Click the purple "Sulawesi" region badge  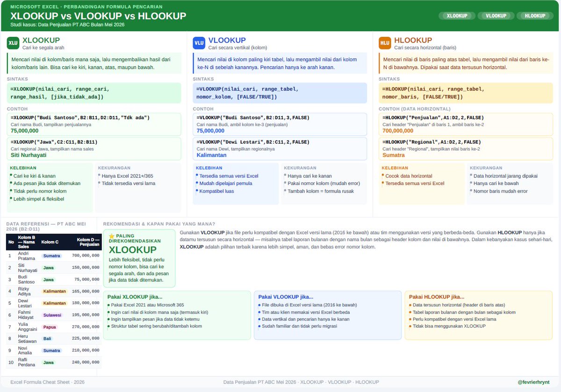click(52, 315)
